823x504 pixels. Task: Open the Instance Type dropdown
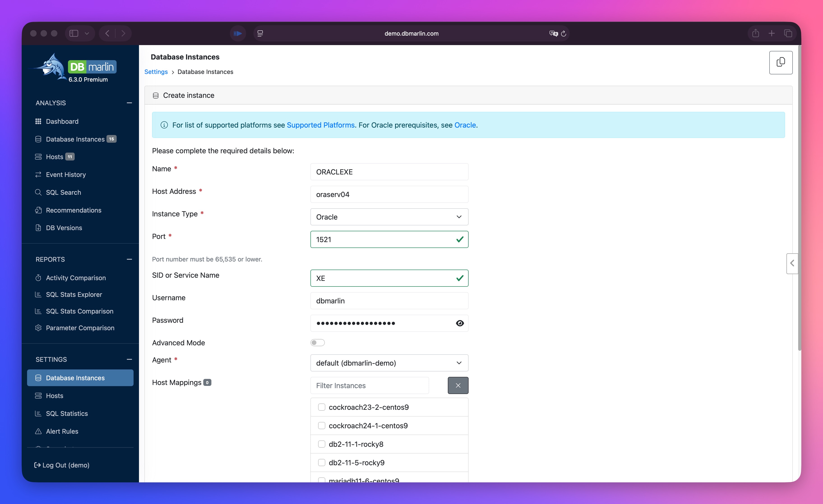coord(389,217)
